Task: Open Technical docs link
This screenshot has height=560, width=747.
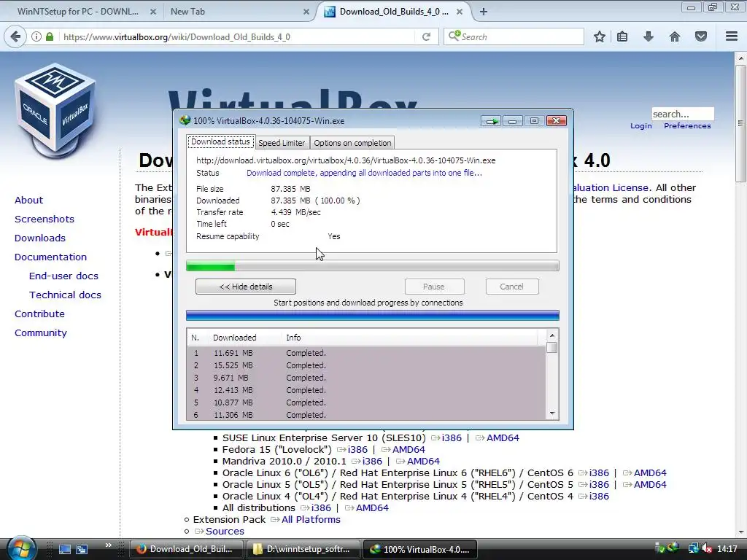Action: 65,295
